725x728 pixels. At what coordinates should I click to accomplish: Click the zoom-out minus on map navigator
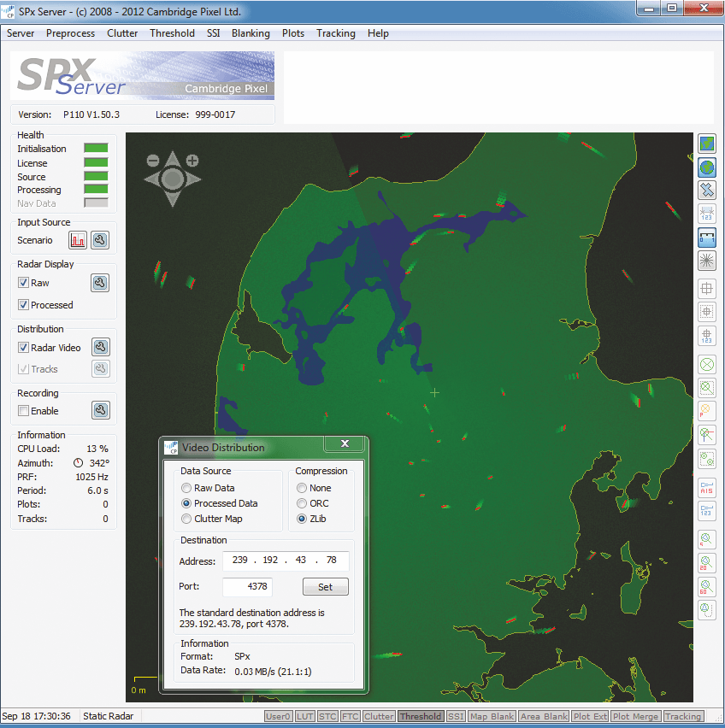pos(153,161)
